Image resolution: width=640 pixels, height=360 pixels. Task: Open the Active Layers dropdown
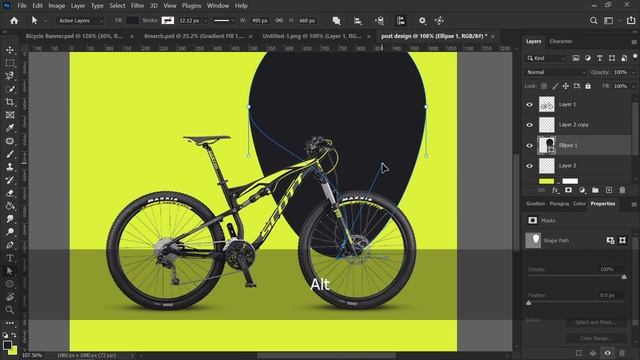(80, 20)
